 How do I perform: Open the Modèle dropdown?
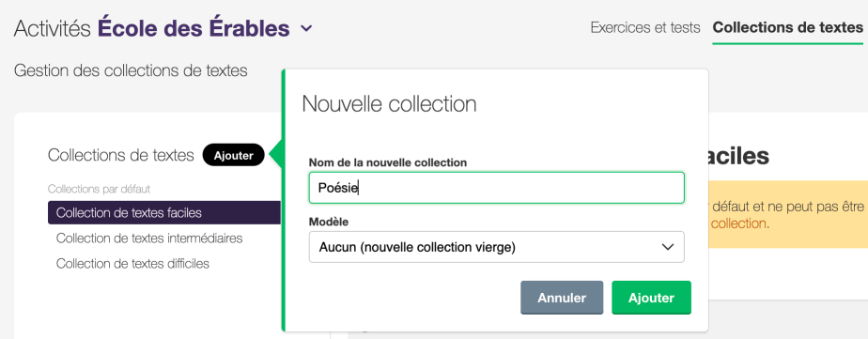tap(497, 247)
